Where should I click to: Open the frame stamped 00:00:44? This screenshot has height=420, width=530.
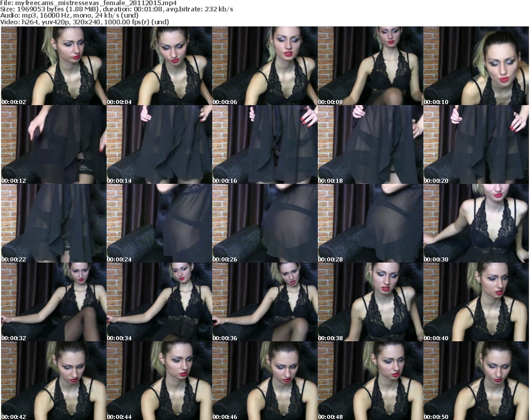pyautogui.click(x=159, y=381)
